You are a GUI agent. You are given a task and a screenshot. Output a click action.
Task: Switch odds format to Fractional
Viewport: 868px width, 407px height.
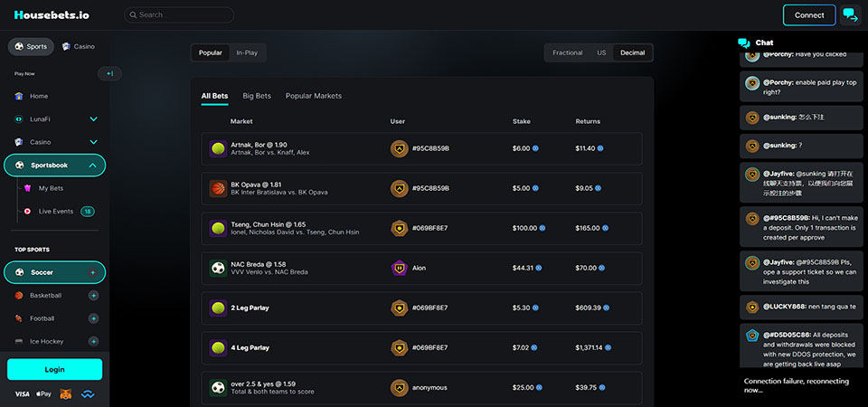click(x=568, y=52)
